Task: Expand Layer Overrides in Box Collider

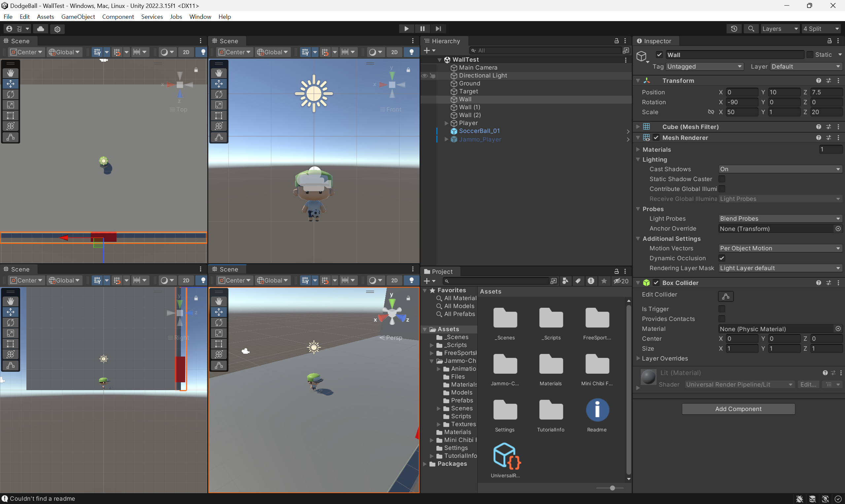Action: (638, 358)
